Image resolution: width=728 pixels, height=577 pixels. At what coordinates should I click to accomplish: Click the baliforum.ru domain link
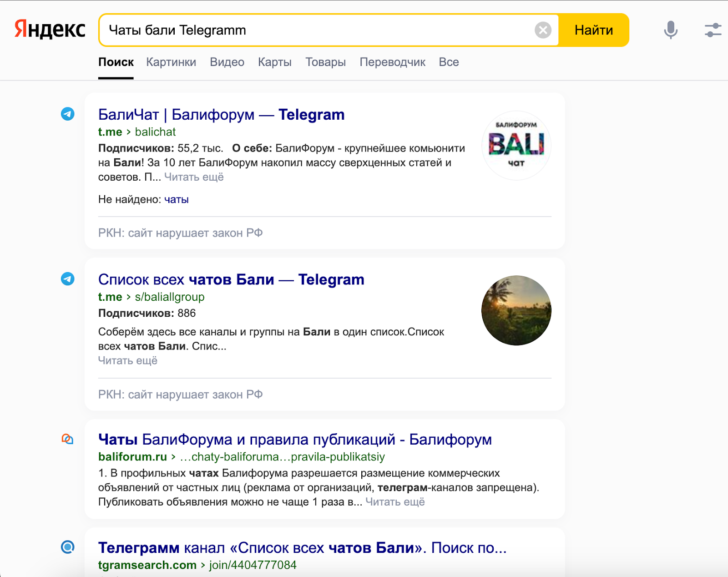[x=132, y=456]
